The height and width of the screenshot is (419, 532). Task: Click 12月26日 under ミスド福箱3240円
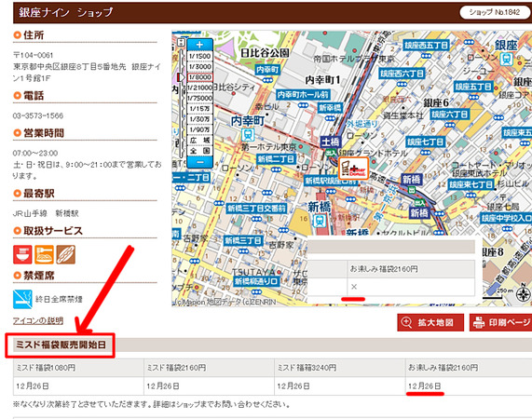(293, 386)
